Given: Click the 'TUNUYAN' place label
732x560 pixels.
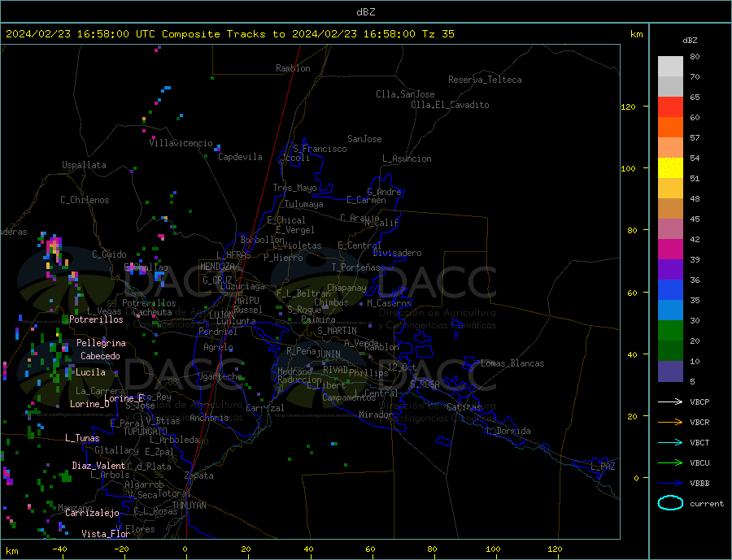Looking at the screenshot, I should tap(189, 506).
